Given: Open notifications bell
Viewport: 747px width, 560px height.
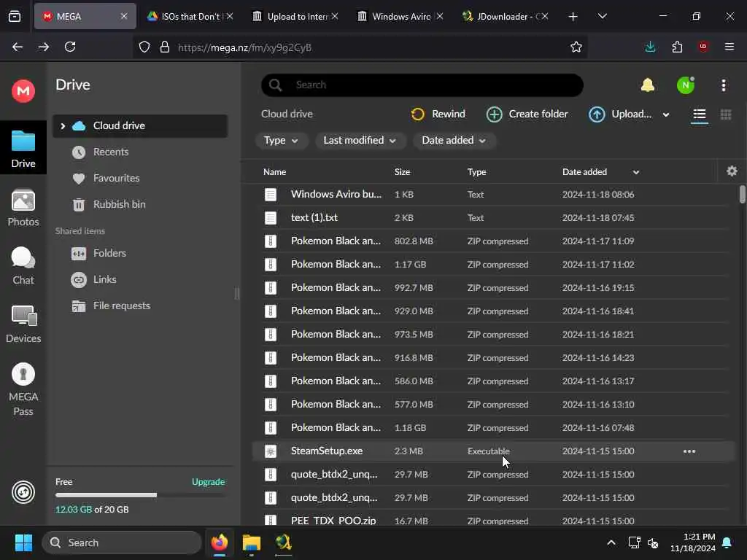Looking at the screenshot, I should 648,85.
